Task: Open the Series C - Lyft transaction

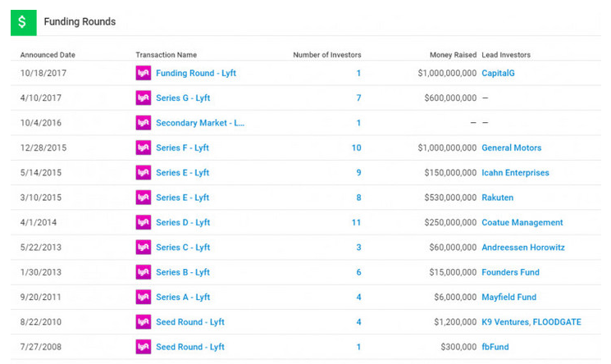Action: point(183,248)
